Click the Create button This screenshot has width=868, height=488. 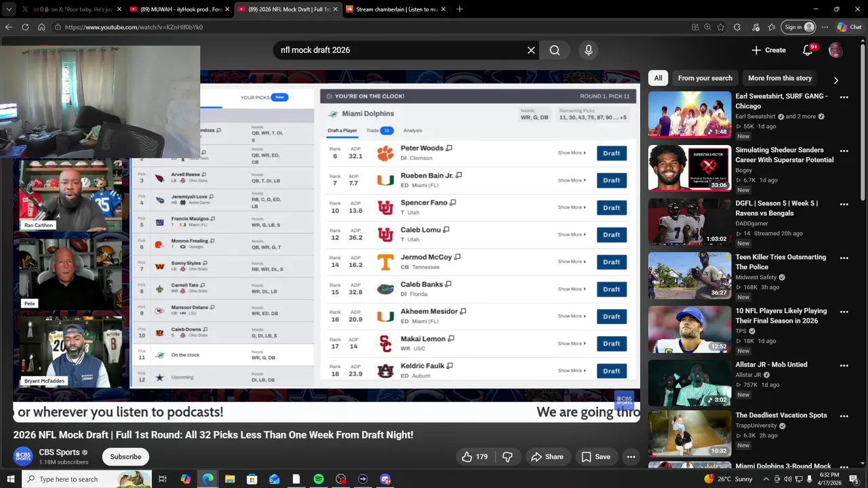[x=768, y=50]
